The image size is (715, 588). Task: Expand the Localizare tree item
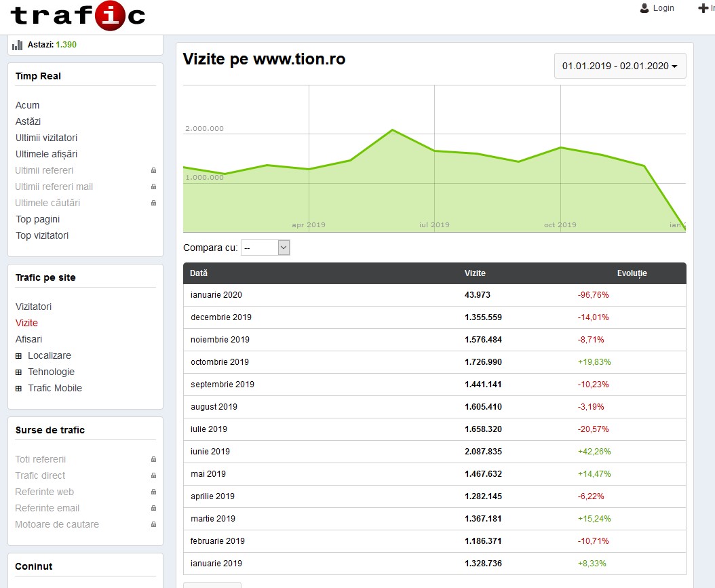pos(19,355)
